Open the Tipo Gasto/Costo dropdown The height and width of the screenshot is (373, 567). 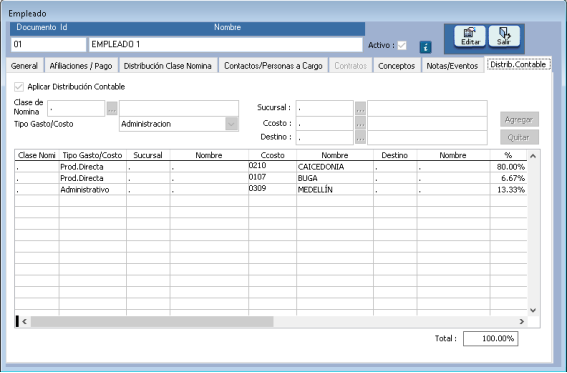click(231, 124)
